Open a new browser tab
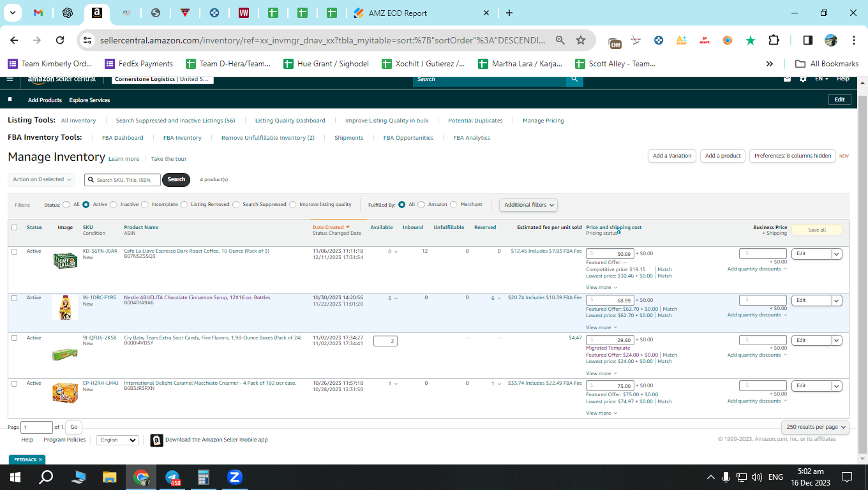The image size is (868, 490). click(x=509, y=13)
